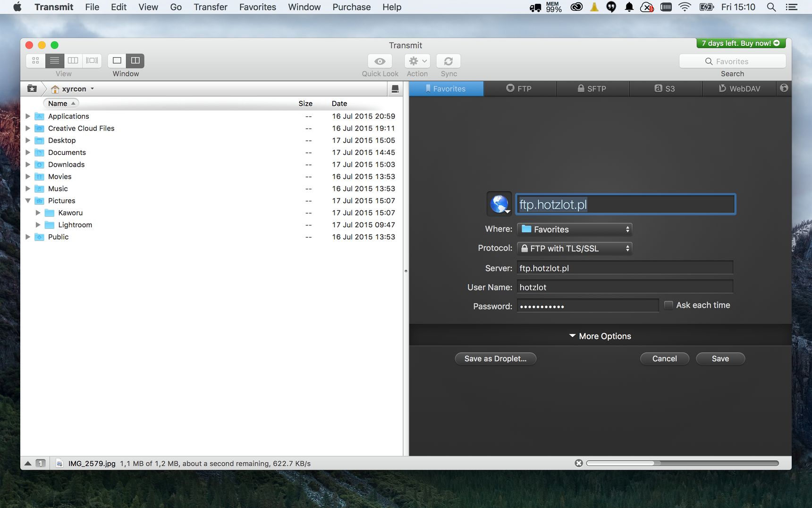Image resolution: width=812 pixels, height=508 pixels.
Task: Open Spotlight search in menu bar
Action: click(771, 7)
